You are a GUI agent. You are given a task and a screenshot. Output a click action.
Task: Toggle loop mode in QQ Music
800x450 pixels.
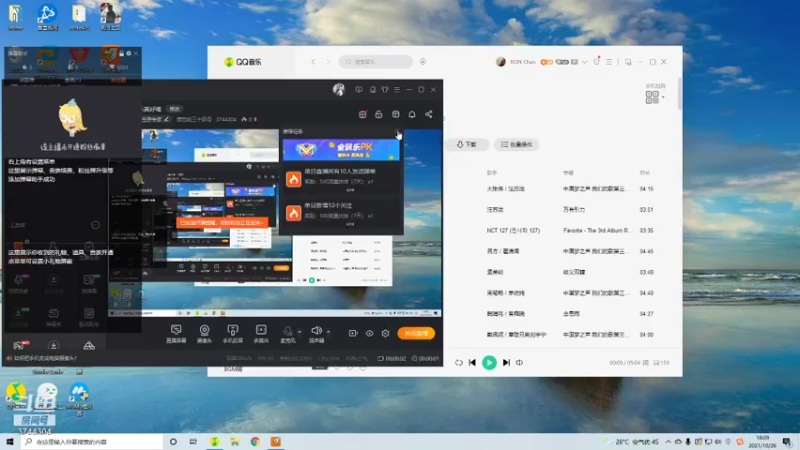tap(459, 363)
